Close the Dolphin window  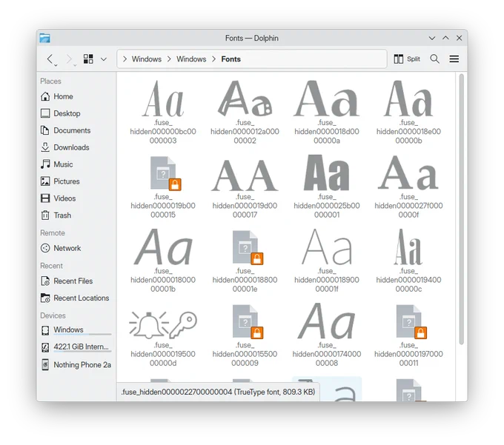click(459, 39)
